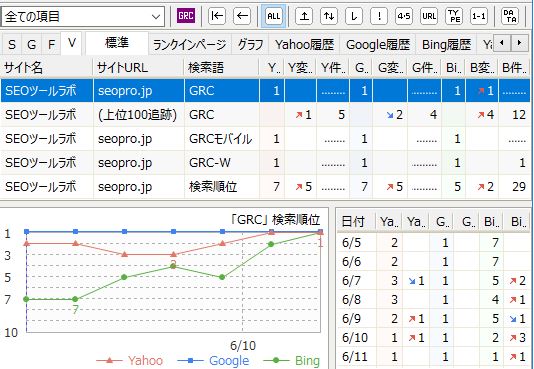The height and width of the screenshot is (369, 534).
Task: Click the Google legend entry in the graph
Action: coord(213,360)
